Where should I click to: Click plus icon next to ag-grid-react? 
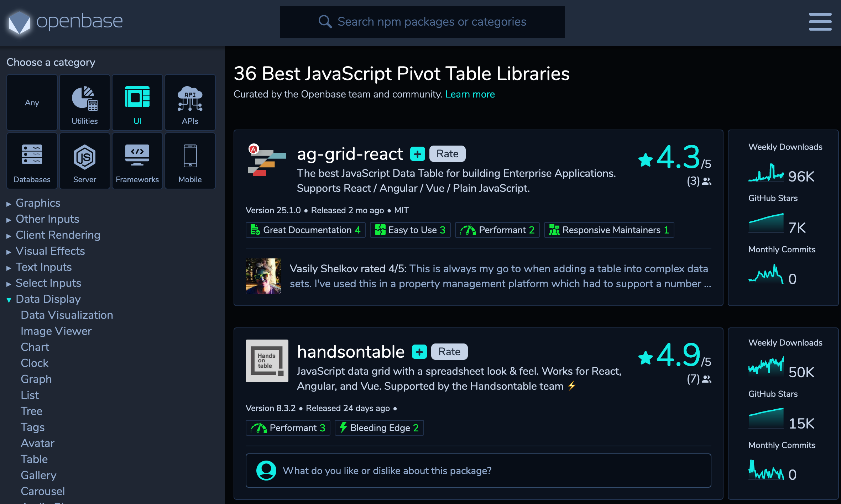coord(417,154)
